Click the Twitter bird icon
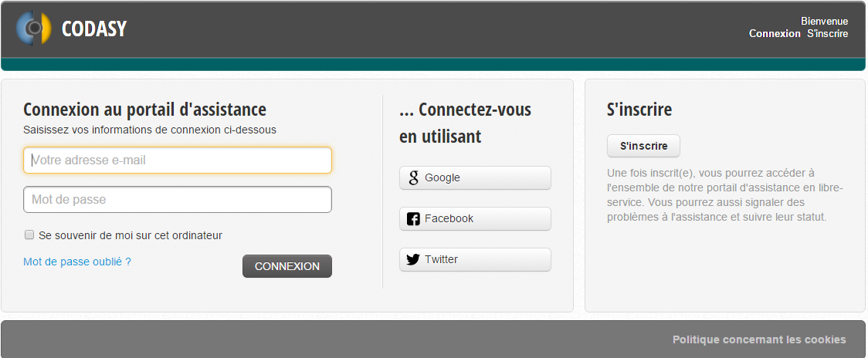Screen dimensions: 868x358 tap(413, 259)
